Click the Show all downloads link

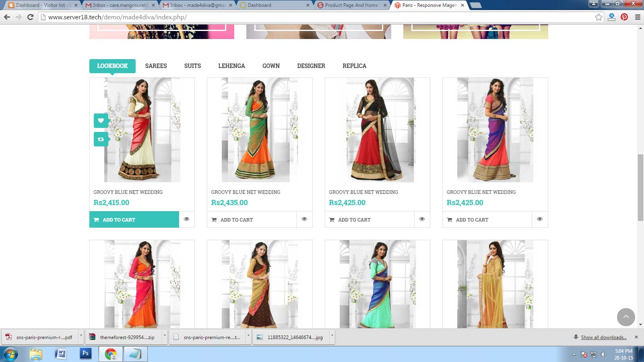603,337
